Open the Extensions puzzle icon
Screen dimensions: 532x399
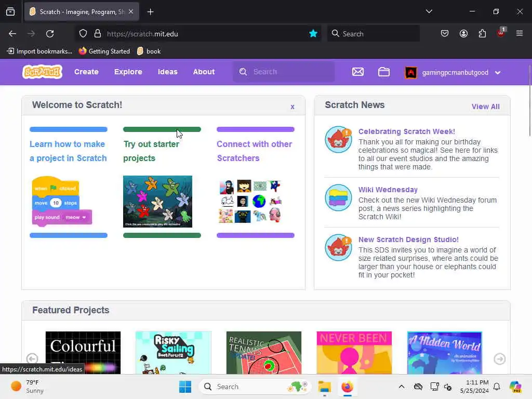482,33
